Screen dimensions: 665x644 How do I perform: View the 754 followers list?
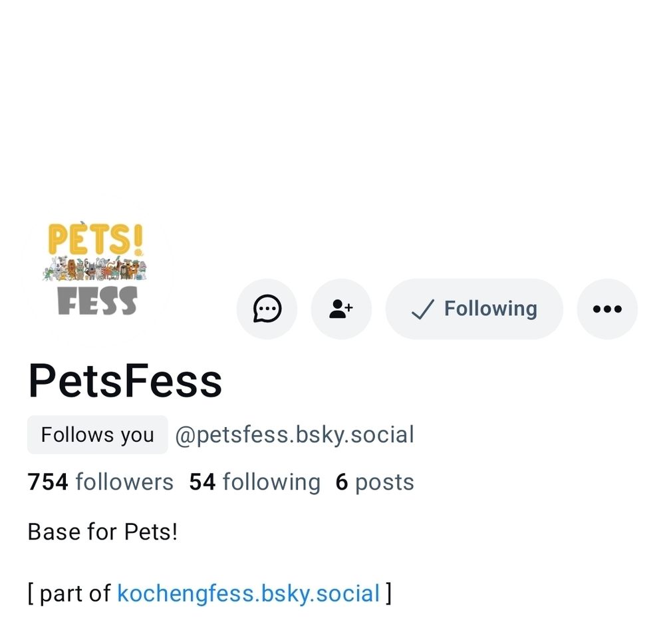pyautogui.click(x=100, y=482)
